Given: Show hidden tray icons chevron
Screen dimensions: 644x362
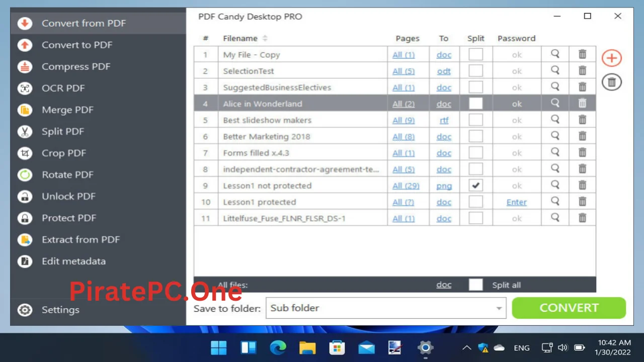Looking at the screenshot, I should coord(467,347).
